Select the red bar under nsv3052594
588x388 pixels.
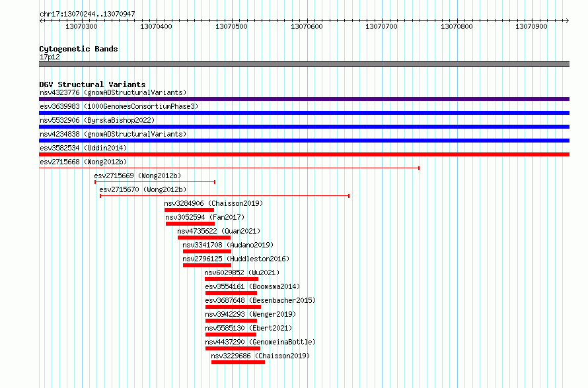pyautogui.click(x=190, y=224)
